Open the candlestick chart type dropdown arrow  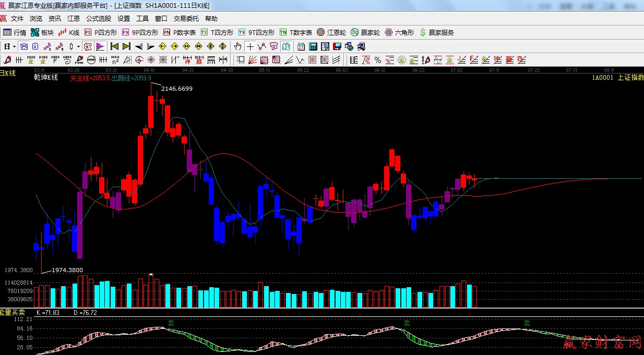[78, 46]
